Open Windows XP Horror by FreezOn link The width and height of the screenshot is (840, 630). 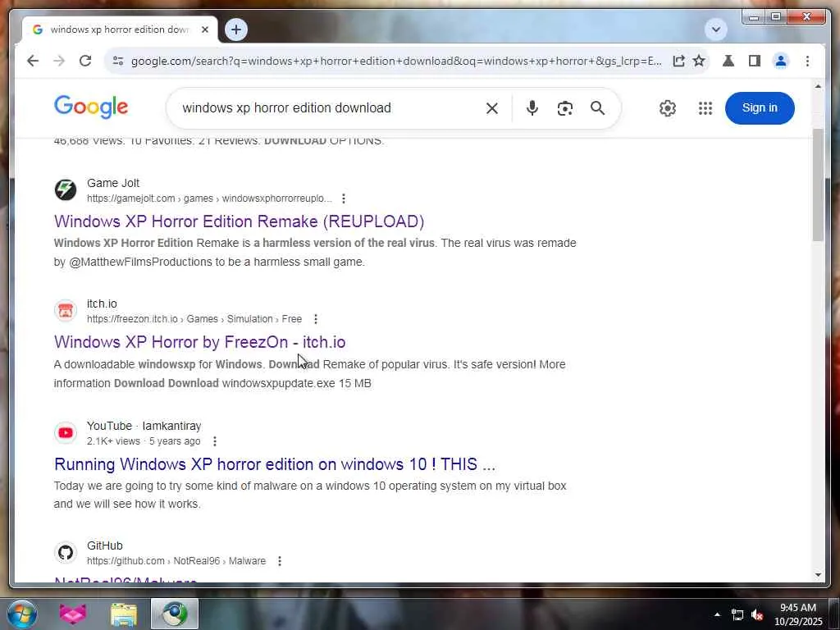tap(200, 342)
